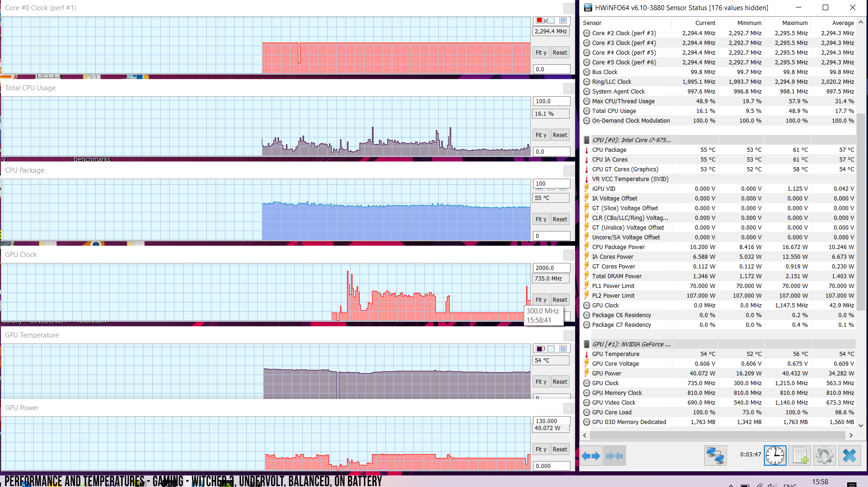Viewport: 868px width, 487px height.
Task: Click Reset in Core #0 Clock graph
Action: coord(560,52)
